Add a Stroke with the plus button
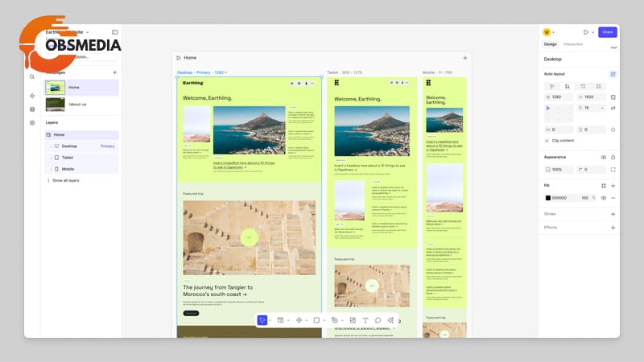This screenshot has width=644, height=362. pyautogui.click(x=613, y=214)
